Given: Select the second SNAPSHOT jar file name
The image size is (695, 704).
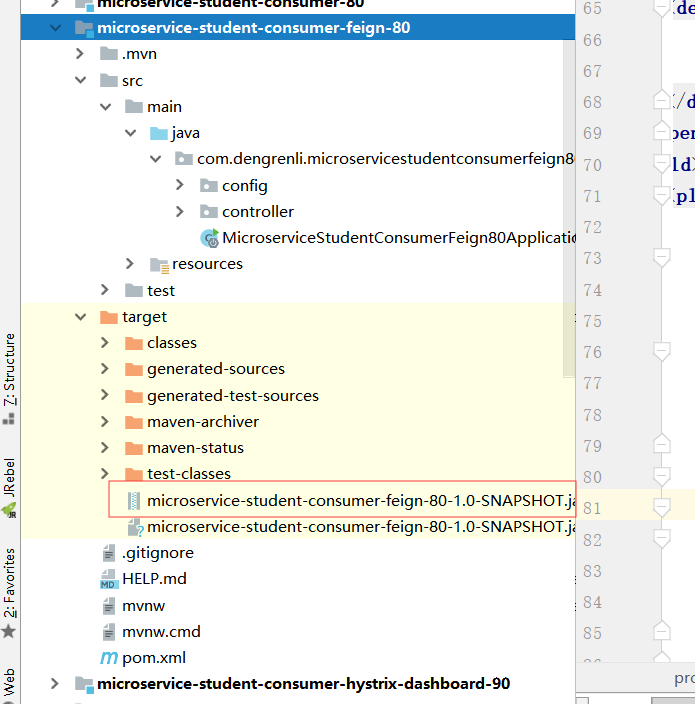Looking at the screenshot, I should 361,527.
